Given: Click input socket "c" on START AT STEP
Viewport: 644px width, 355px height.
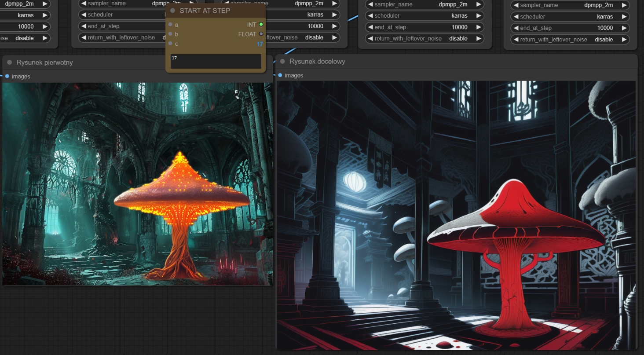Looking at the screenshot, I should tap(170, 44).
